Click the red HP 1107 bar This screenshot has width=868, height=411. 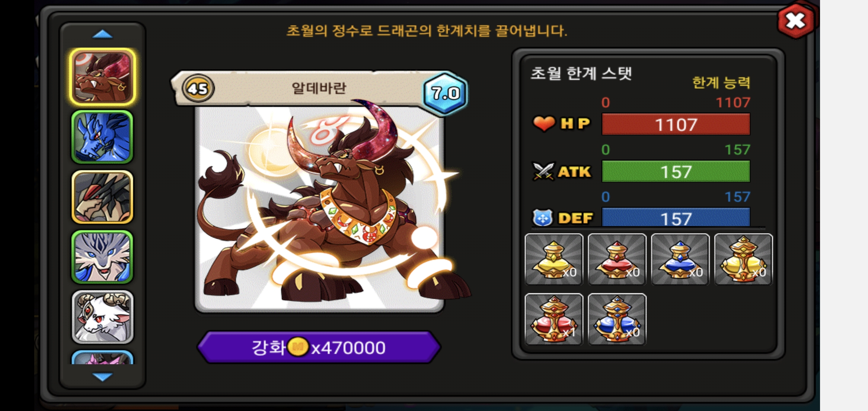(676, 124)
